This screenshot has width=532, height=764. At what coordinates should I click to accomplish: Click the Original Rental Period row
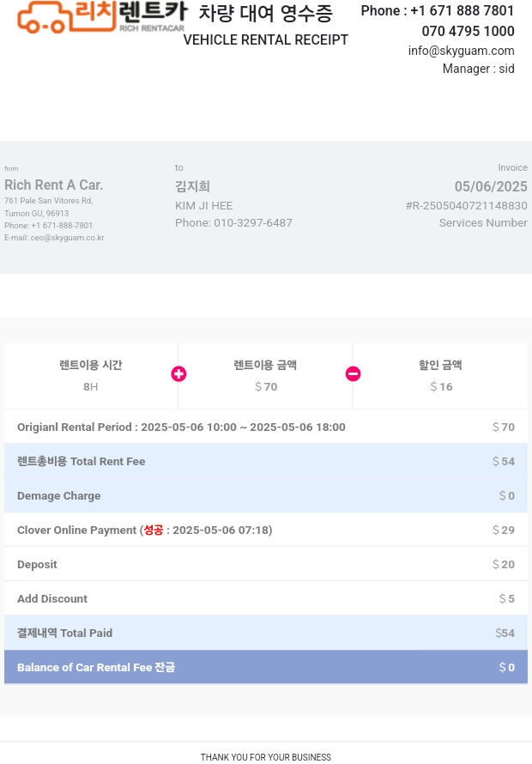(266, 427)
